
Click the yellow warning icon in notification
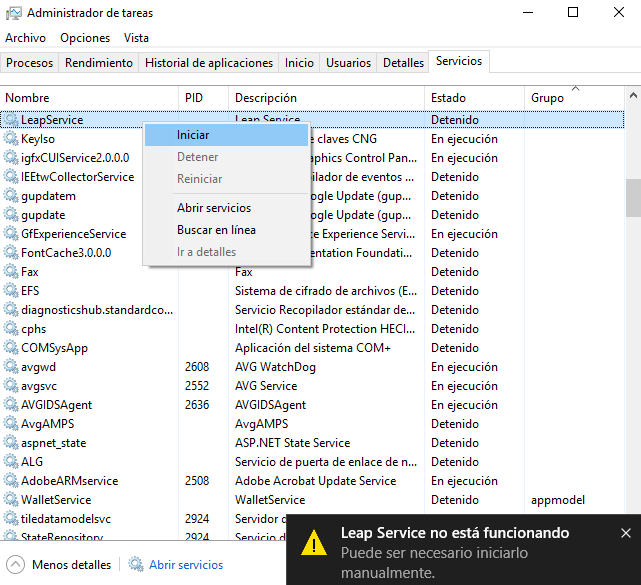coord(314,543)
